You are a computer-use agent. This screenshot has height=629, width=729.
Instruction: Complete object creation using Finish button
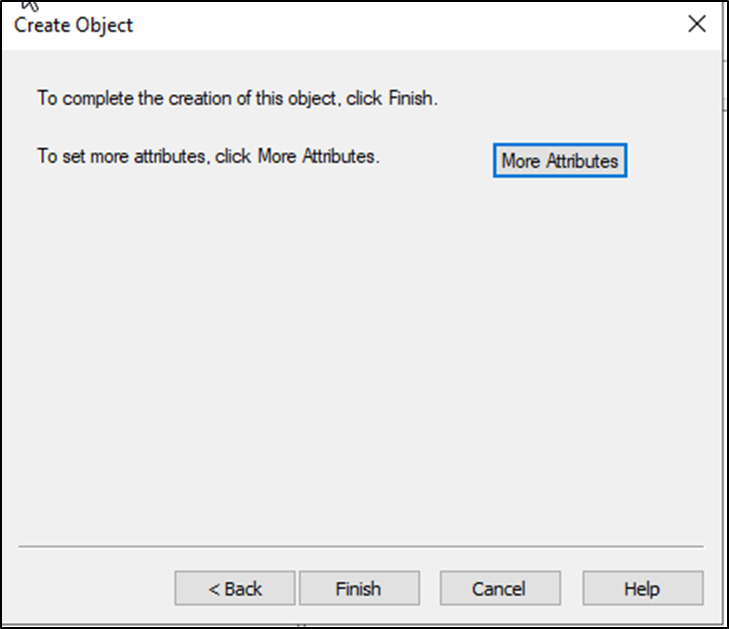358,589
